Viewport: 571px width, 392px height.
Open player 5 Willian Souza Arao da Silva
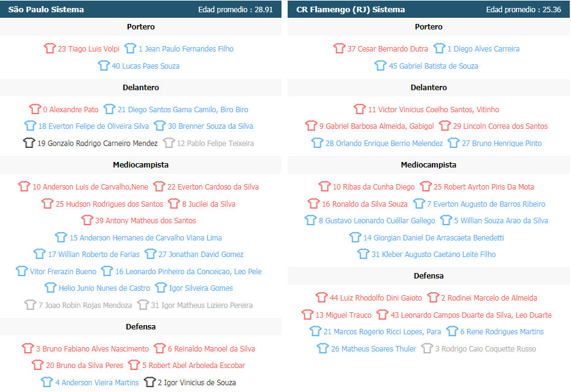pos(501,221)
